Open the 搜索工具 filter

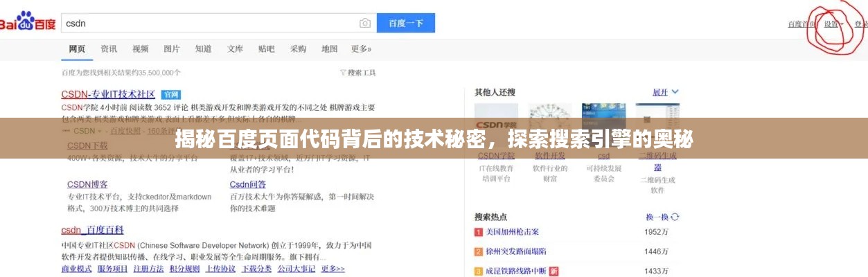tap(358, 72)
